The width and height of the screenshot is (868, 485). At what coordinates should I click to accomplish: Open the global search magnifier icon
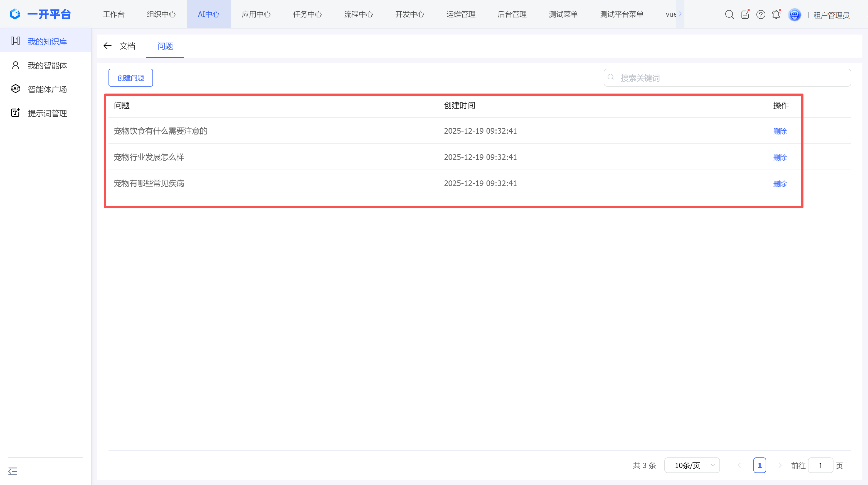pos(729,14)
